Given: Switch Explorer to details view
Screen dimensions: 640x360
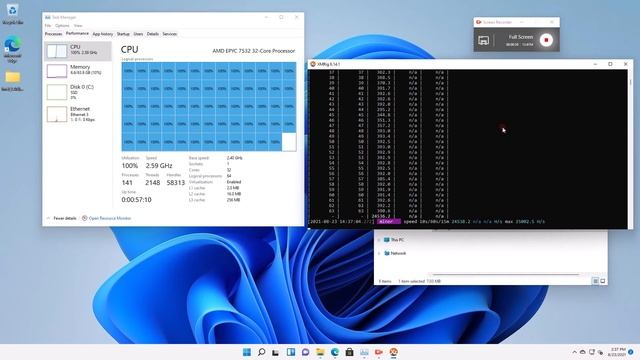Looking at the screenshot, I should (x=596, y=281).
